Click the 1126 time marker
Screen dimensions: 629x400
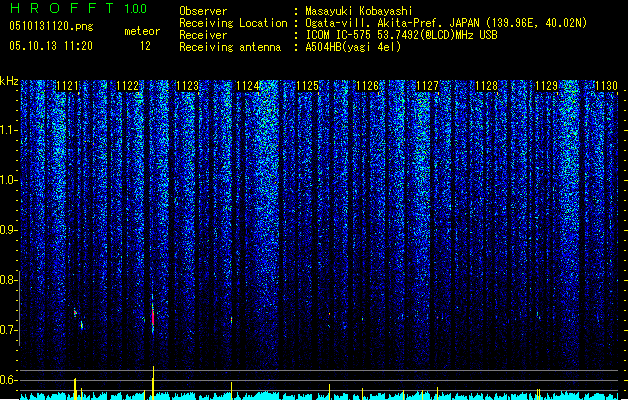[x=367, y=86]
